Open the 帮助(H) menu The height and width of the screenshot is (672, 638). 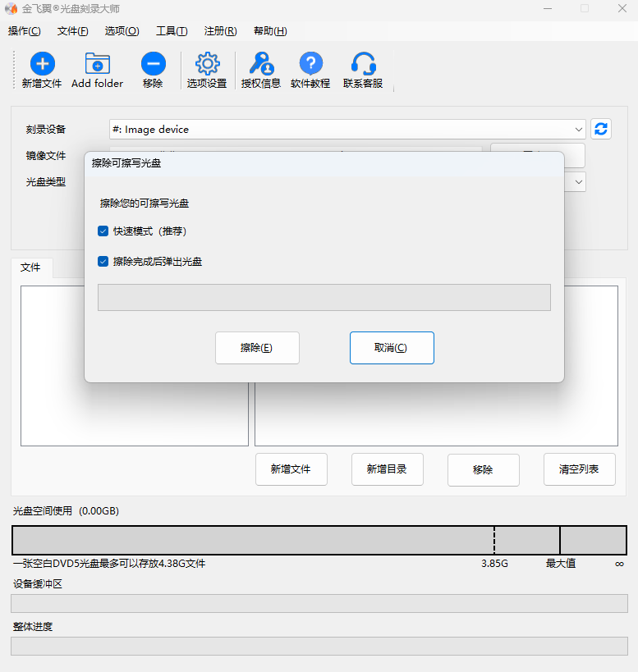click(x=270, y=31)
